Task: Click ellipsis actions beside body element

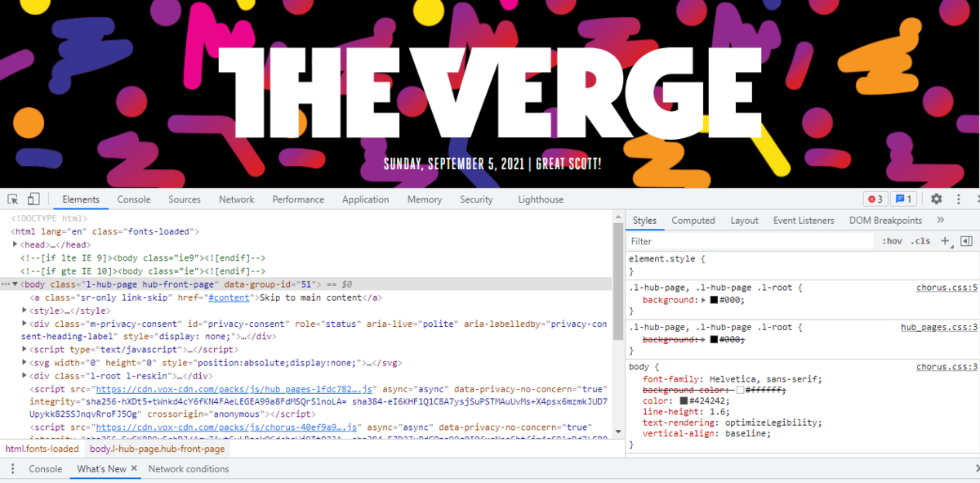Action: 6,284
